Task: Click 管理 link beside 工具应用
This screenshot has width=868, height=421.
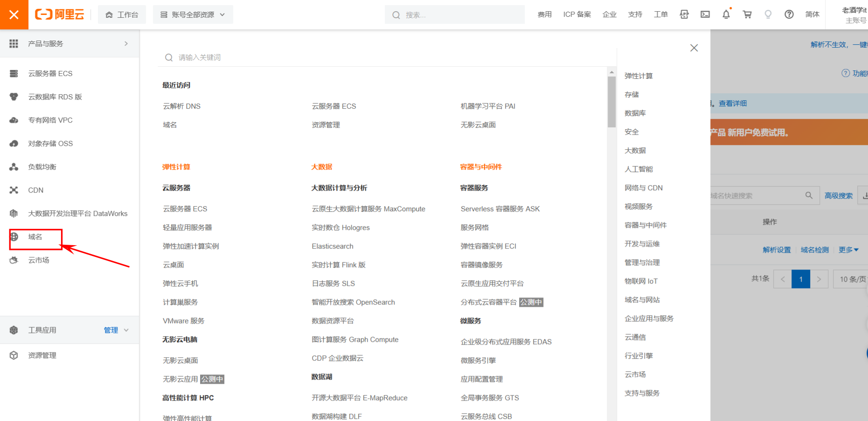Action: tap(111, 330)
